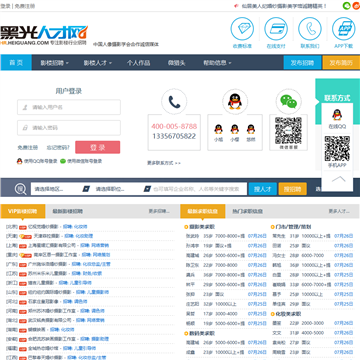Click the large WeChat circle icon

(x=288, y=102)
